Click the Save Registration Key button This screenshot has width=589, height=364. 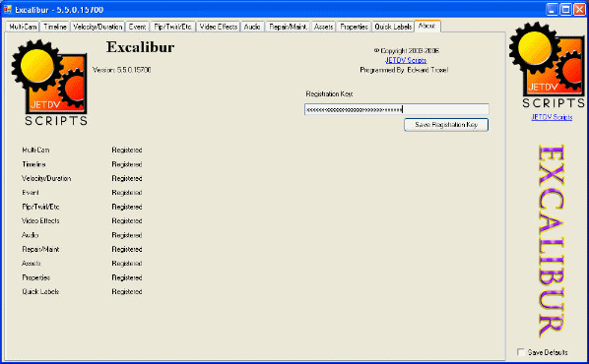tap(446, 125)
